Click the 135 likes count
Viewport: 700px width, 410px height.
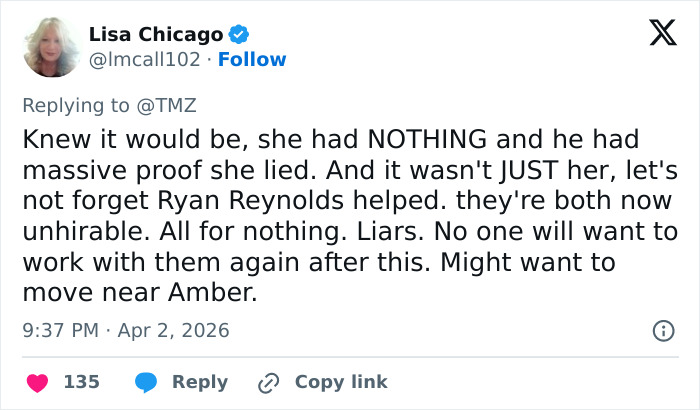81,382
